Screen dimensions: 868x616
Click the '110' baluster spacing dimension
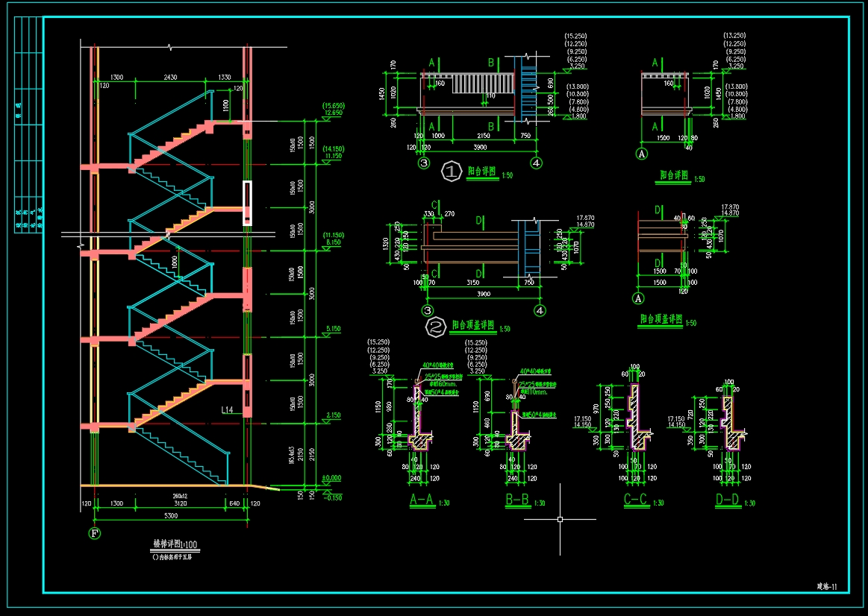click(x=490, y=96)
